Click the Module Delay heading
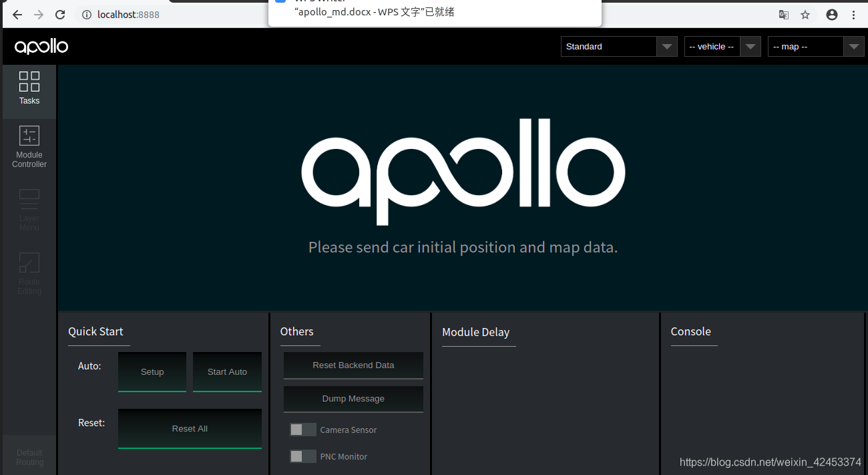 pos(475,332)
